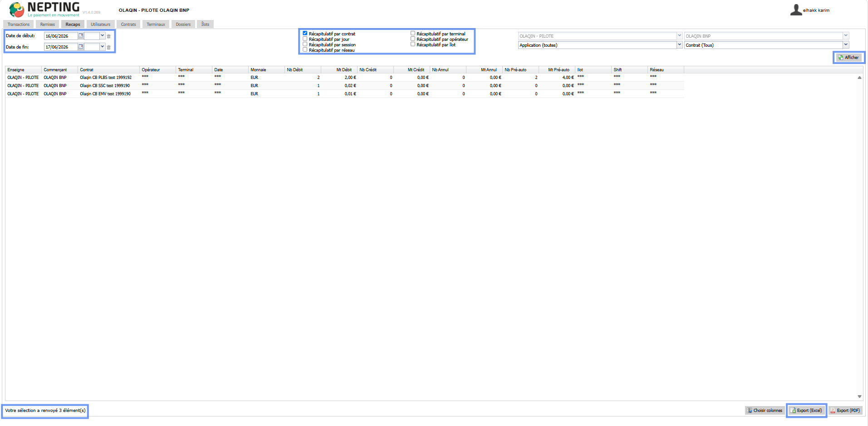Sort by the Opérateur column header
The width and height of the screenshot is (868, 426).
tap(158, 70)
